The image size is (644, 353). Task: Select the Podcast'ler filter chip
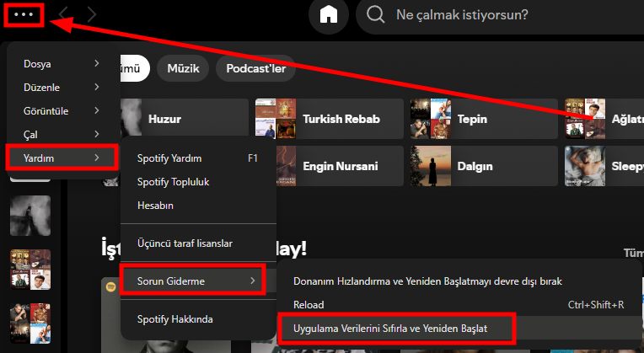point(255,68)
